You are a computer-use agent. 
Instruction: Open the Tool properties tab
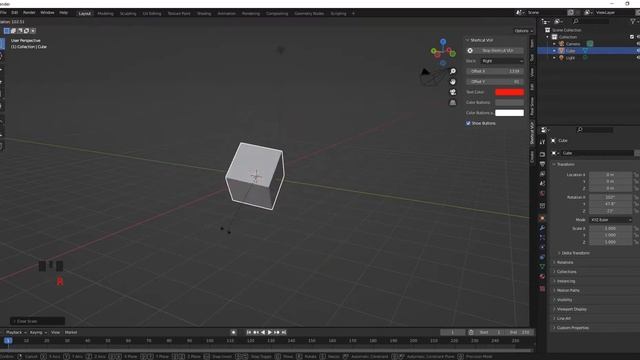tap(542, 142)
